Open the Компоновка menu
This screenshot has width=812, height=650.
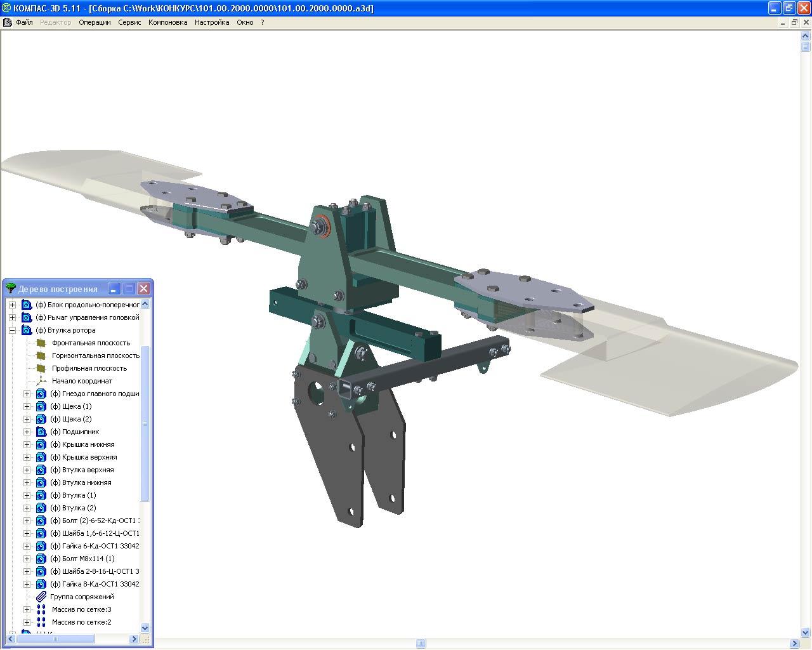[167, 22]
